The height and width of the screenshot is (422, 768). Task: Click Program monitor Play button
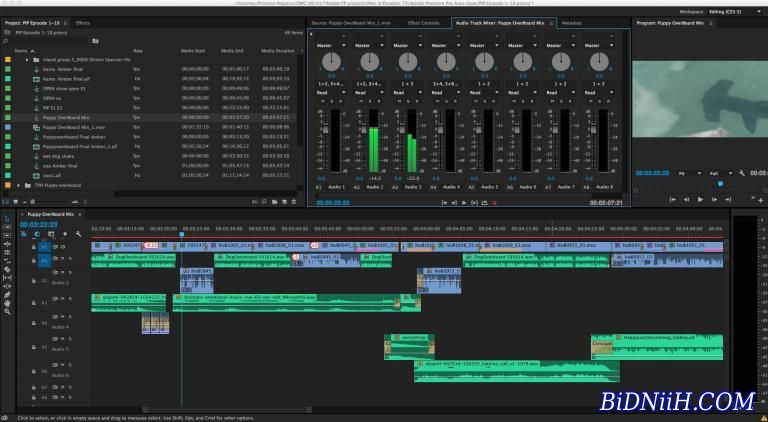(700, 199)
